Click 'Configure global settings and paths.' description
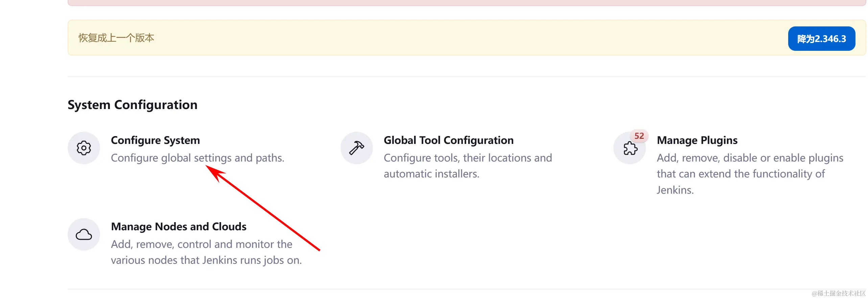Screen dimensions: 868x299 point(197,158)
